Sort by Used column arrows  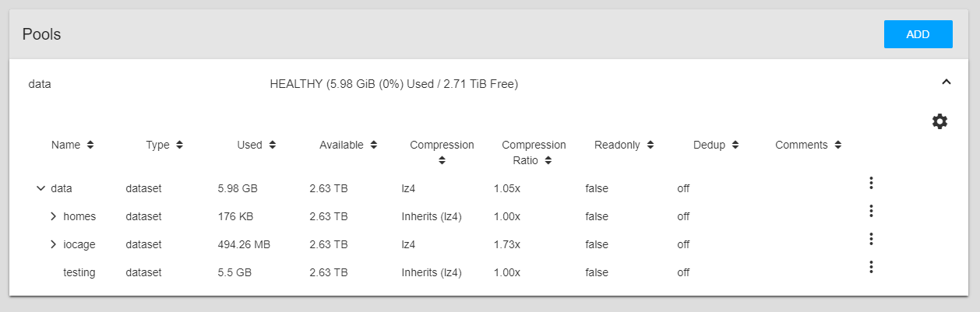[x=271, y=145]
